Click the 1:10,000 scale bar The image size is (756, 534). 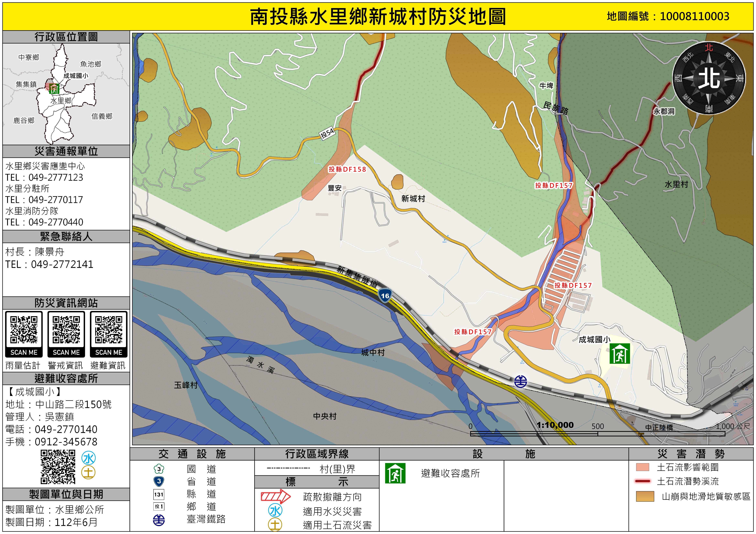pyautogui.click(x=597, y=434)
